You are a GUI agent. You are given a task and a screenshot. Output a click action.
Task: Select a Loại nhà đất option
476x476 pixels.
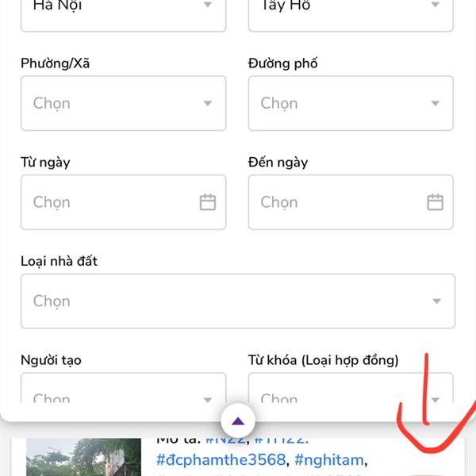point(238,301)
